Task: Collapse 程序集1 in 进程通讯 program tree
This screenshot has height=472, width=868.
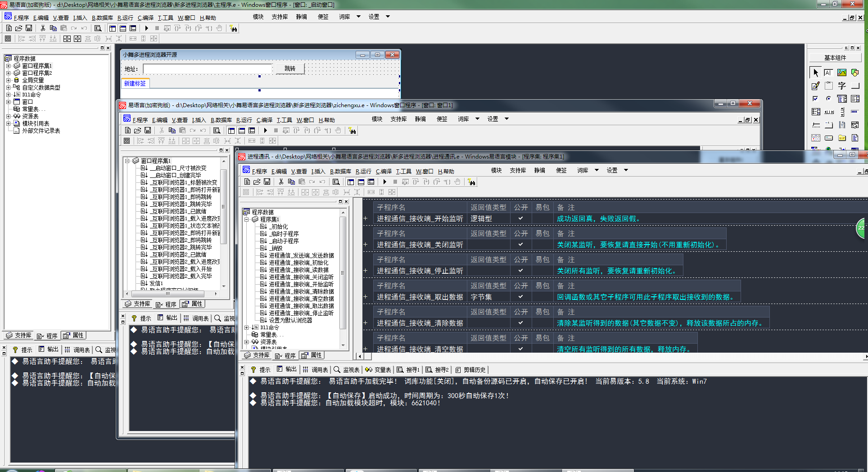Action: (247, 219)
